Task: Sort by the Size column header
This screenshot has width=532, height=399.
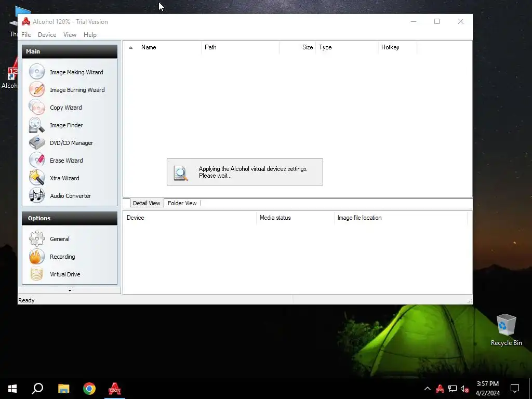Action: point(297,47)
